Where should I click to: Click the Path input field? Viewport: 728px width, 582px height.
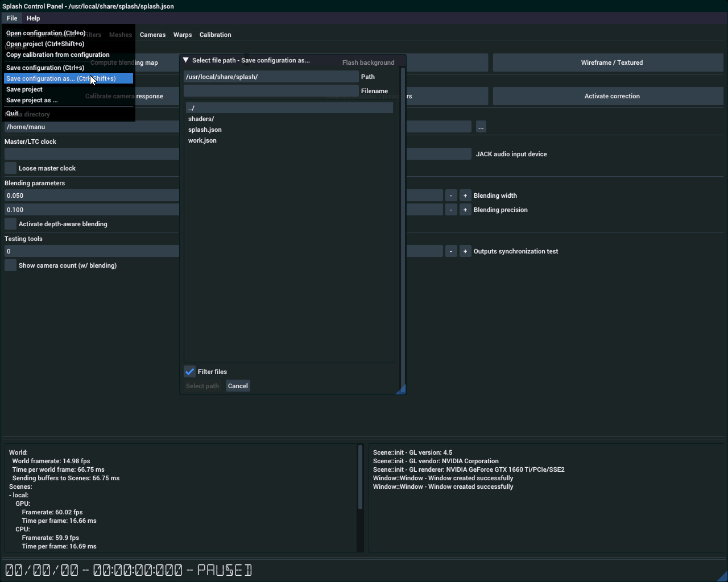click(271, 77)
